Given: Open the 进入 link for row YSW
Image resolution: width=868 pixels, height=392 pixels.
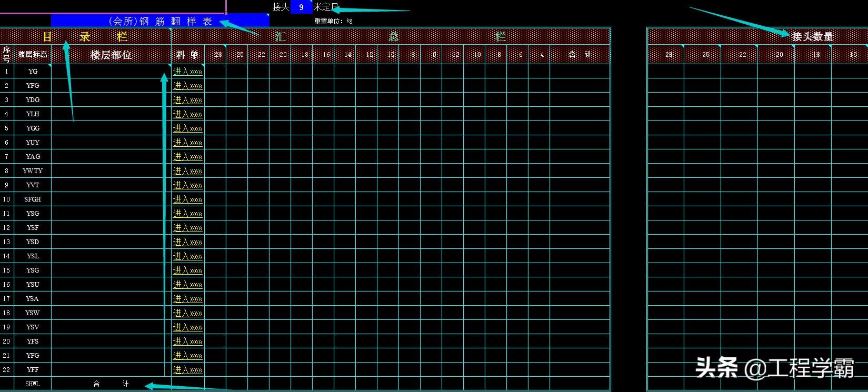Looking at the screenshot, I should point(187,313).
